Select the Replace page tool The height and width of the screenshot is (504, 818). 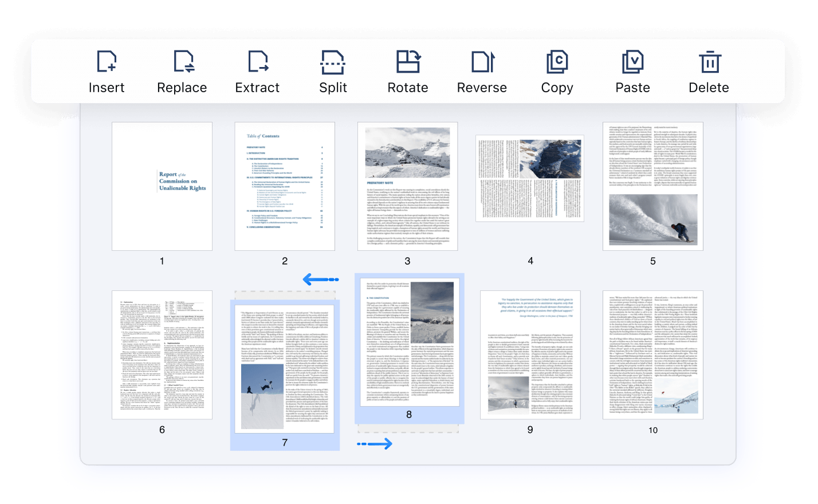click(x=182, y=62)
